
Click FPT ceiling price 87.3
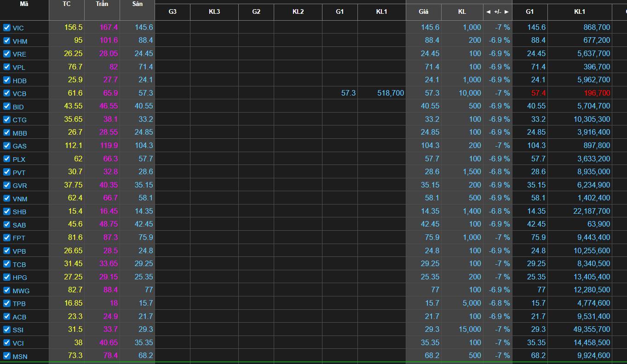pyautogui.click(x=110, y=237)
